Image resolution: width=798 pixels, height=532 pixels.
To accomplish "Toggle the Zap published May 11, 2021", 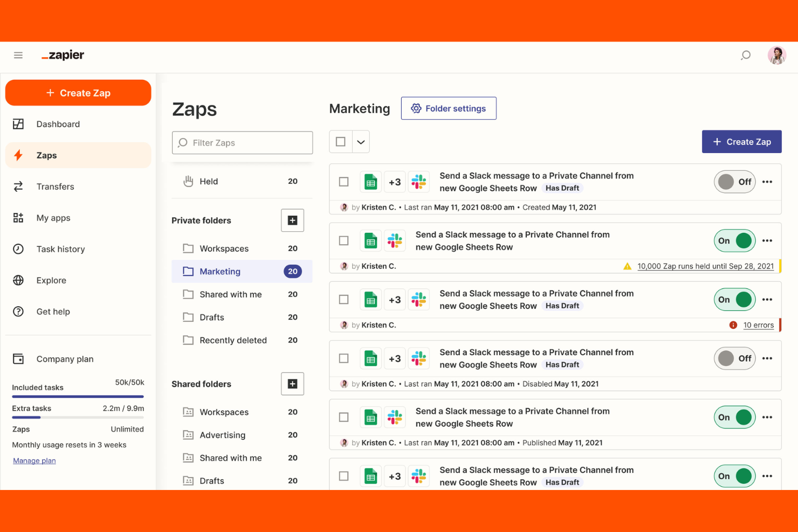I will (x=734, y=417).
